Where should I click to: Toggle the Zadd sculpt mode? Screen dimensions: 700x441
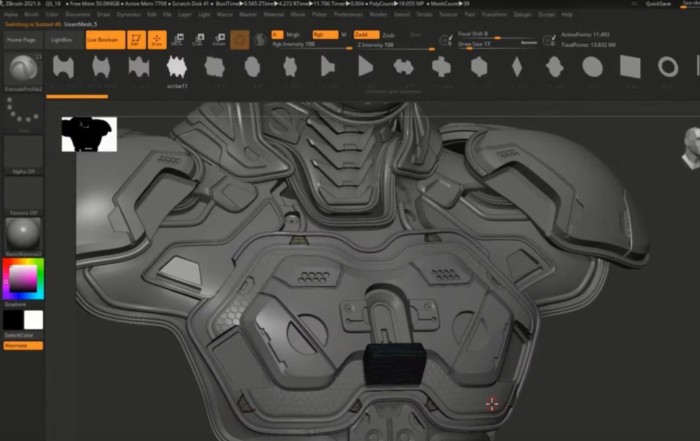(x=361, y=34)
